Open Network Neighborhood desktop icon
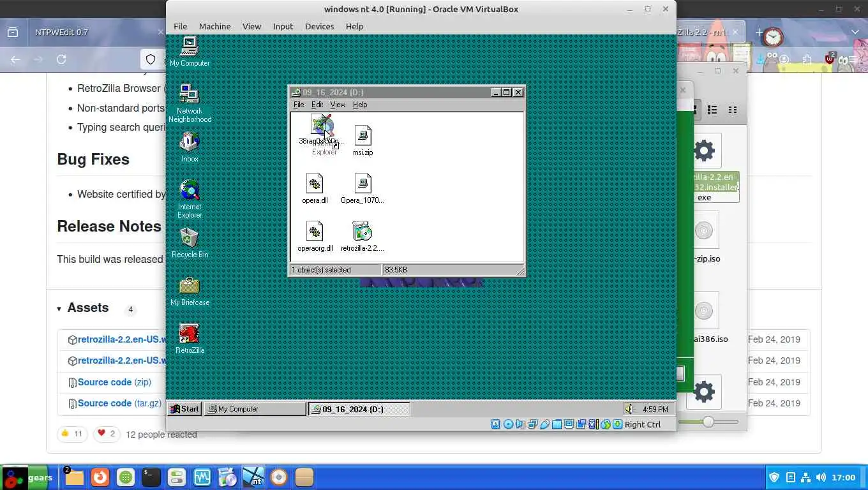Image resolution: width=868 pixels, height=490 pixels. point(190,103)
